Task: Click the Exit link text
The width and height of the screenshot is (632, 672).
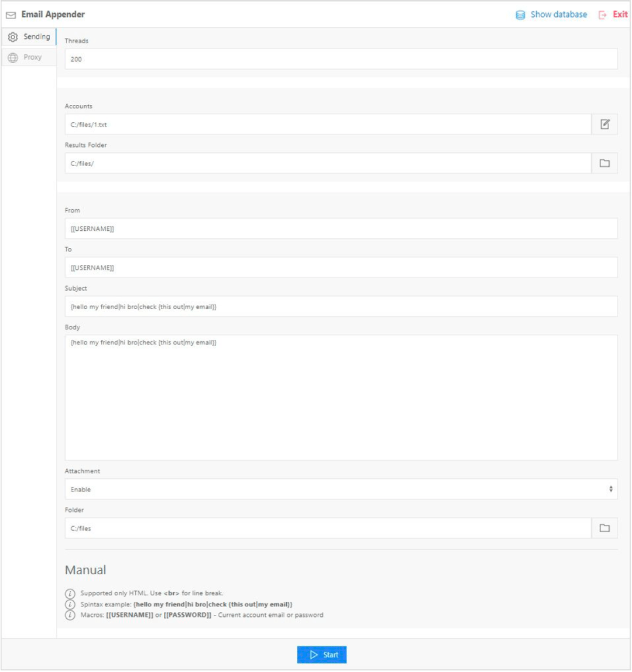Action: point(620,14)
